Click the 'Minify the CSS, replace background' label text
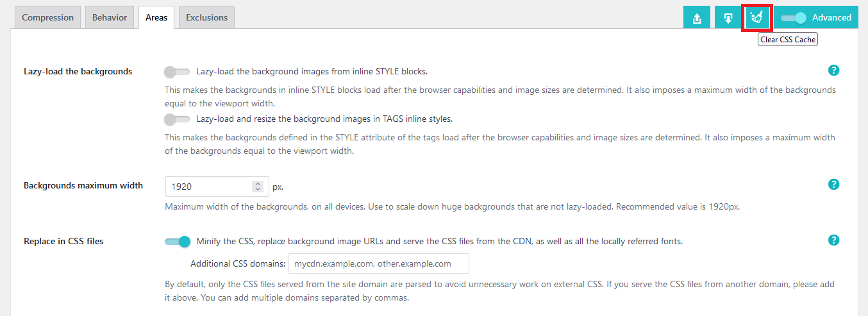The height and width of the screenshot is (316, 868). [x=439, y=242]
